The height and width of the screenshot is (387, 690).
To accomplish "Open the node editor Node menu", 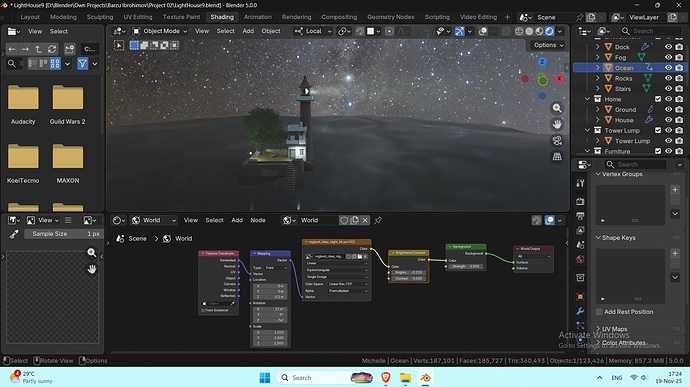I will [x=258, y=220].
